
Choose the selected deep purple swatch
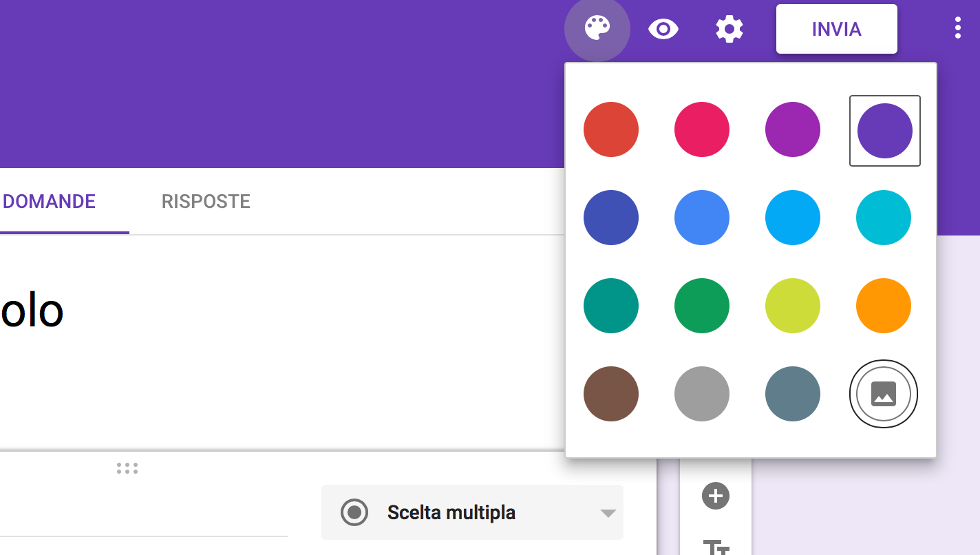(884, 131)
